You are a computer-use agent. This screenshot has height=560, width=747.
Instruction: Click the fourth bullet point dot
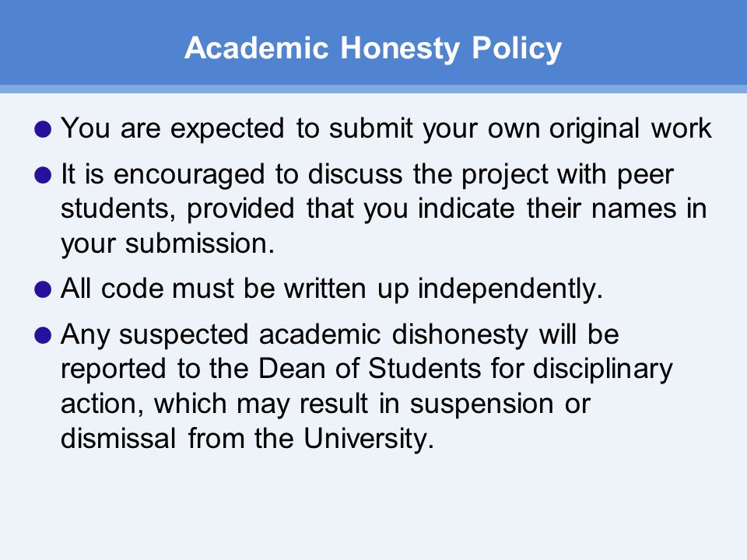pyautogui.click(x=43, y=334)
